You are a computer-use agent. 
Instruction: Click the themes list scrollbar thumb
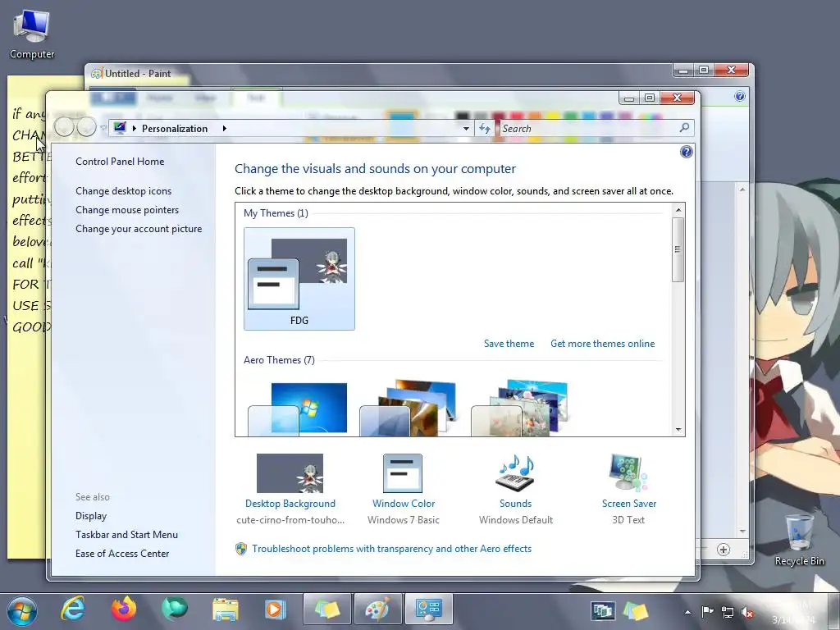[678, 249]
